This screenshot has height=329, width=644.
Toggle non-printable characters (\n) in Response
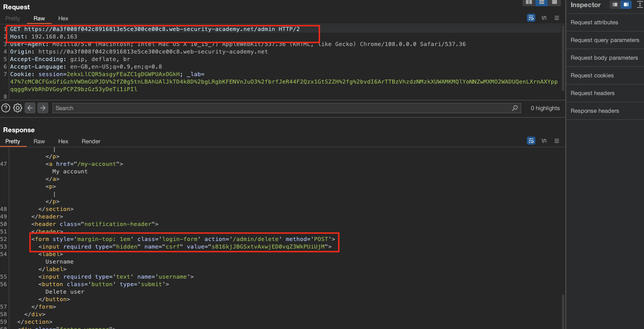pyautogui.click(x=544, y=141)
